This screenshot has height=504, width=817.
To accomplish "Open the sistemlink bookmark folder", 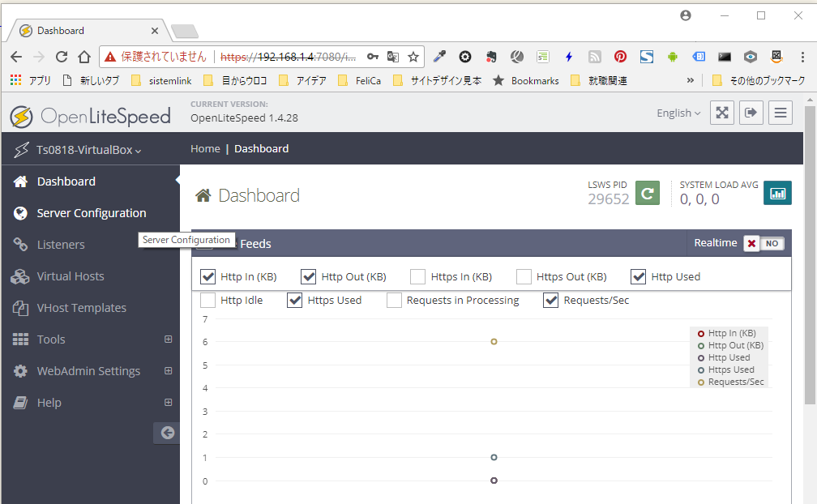I will pyautogui.click(x=161, y=81).
